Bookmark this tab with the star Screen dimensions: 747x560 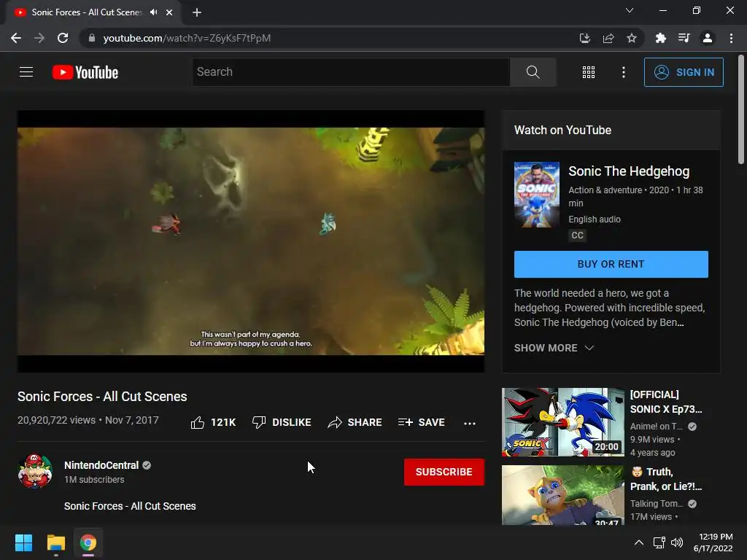[x=632, y=38]
